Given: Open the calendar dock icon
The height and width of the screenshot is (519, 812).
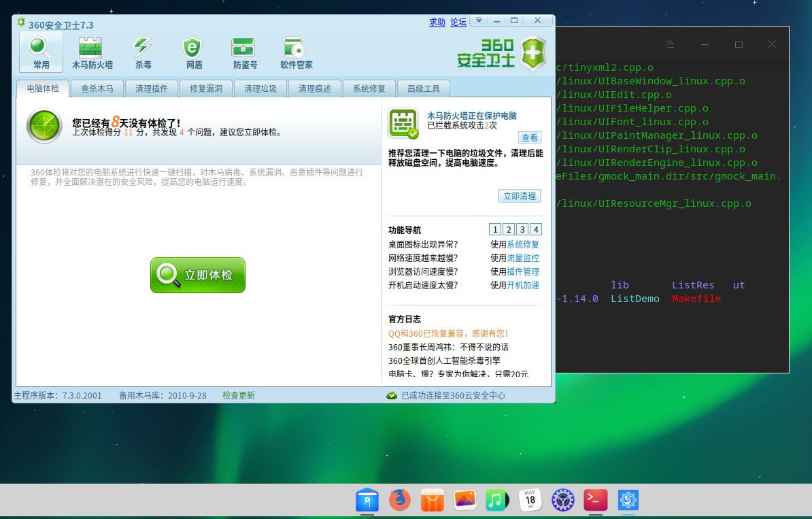Looking at the screenshot, I should [x=530, y=500].
